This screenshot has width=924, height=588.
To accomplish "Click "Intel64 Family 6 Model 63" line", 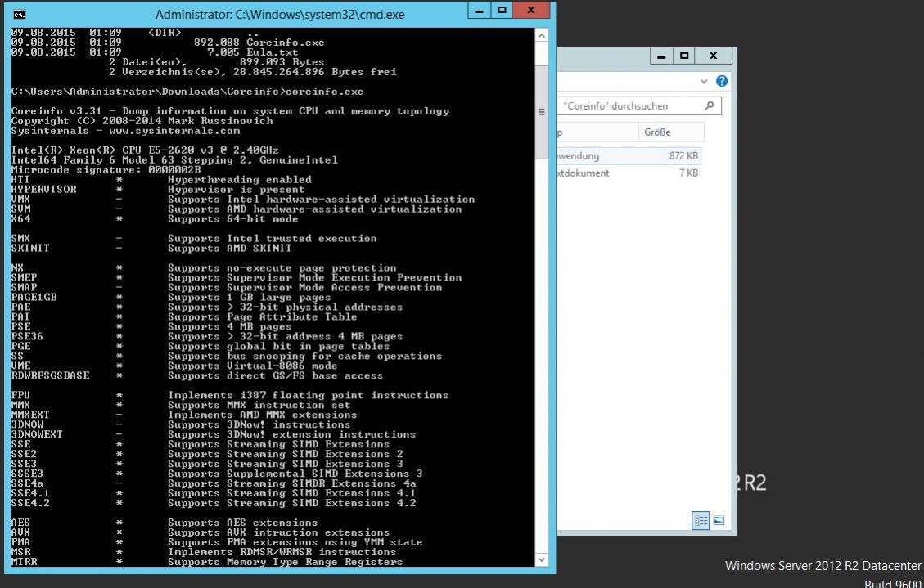I will tap(174, 160).
